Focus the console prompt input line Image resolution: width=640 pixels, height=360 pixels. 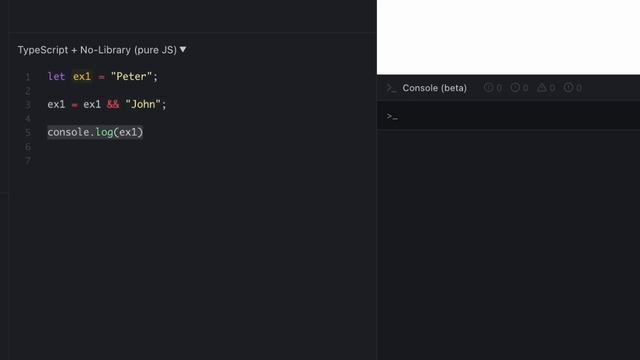508,116
